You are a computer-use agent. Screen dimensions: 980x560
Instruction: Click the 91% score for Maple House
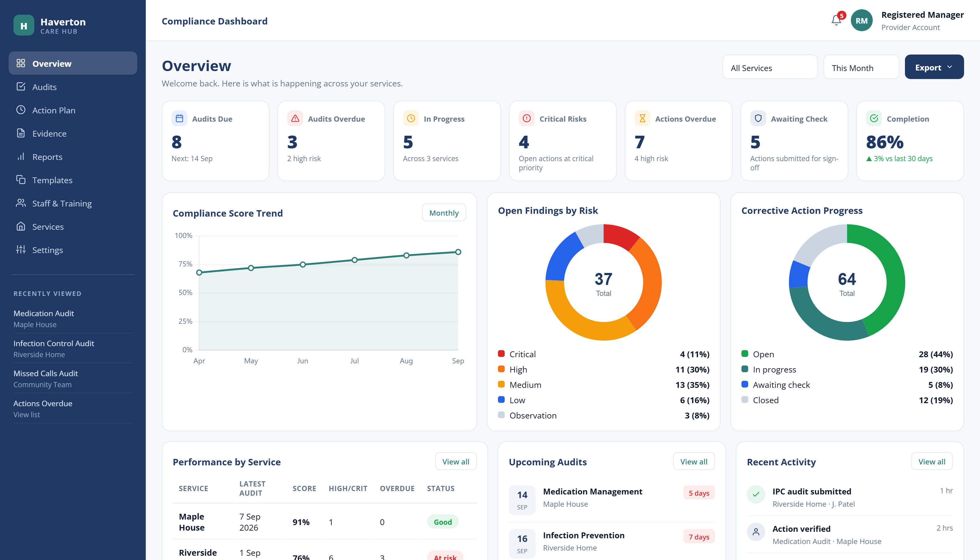[301, 522]
